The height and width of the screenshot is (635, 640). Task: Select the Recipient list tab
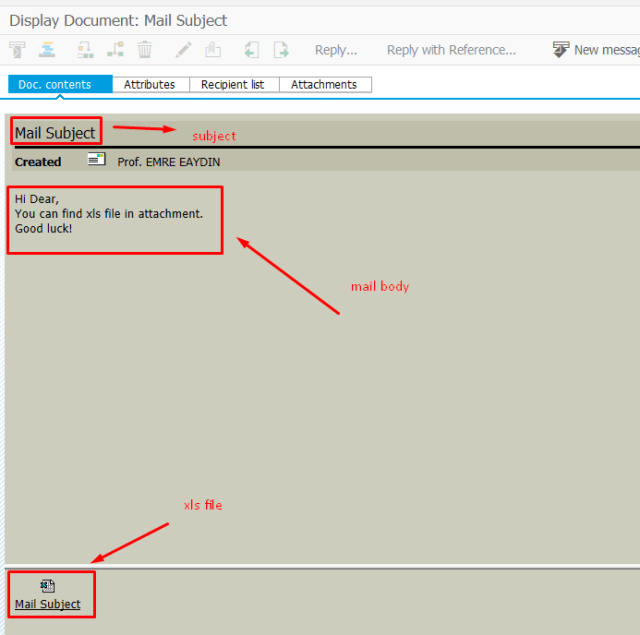tap(232, 85)
